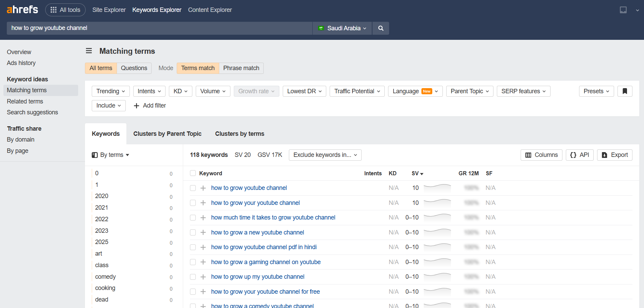This screenshot has height=308, width=644.
Task: Check 'youtube channel pdf in hindi' row
Action: [x=193, y=247]
